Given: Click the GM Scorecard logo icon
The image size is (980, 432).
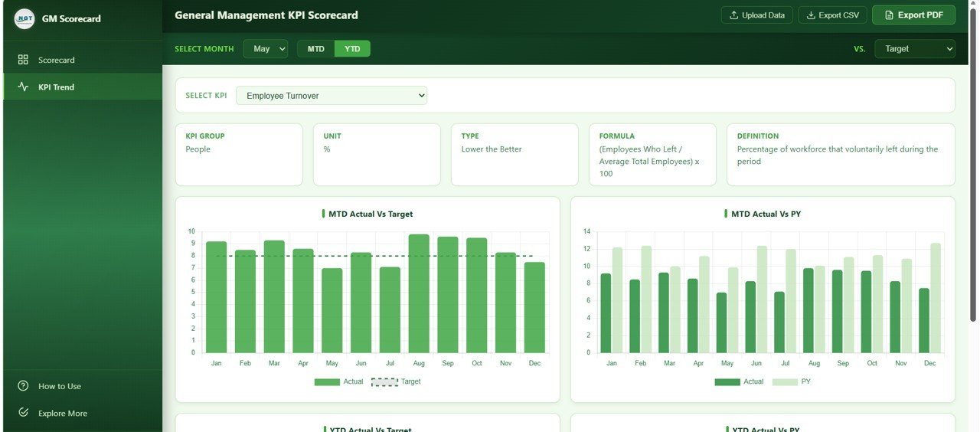Looking at the screenshot, I should coord(24,18).
